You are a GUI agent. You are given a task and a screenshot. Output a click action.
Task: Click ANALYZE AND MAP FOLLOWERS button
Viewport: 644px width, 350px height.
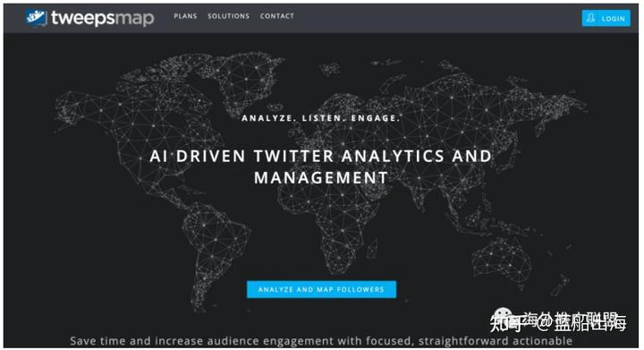tap(321, 289)
